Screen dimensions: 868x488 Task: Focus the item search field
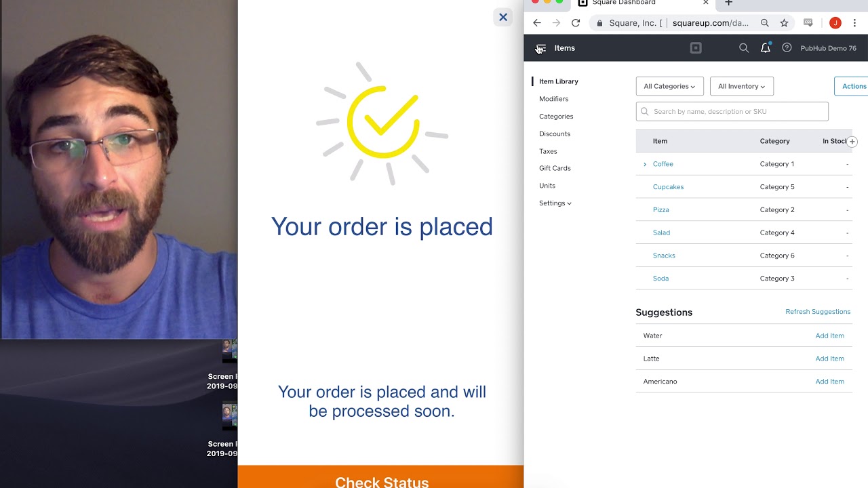click(732, 112)
